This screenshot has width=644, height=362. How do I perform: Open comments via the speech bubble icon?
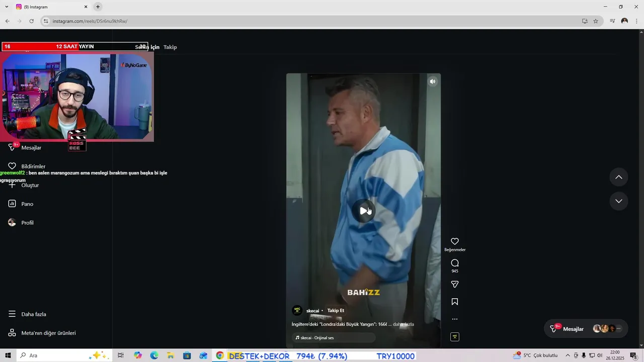(x=455, y=263)
